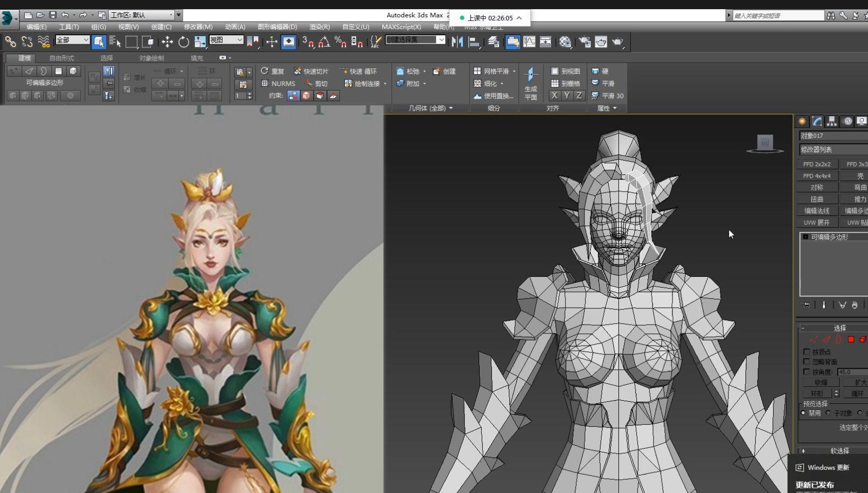Click the Mirror tool icon
Image resolution: width=868 pixels, height=493 pixels.
pos(458,42)
